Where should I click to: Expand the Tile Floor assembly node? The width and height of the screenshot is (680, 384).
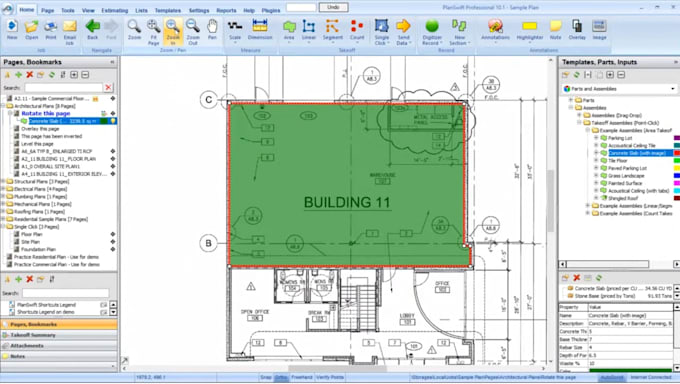tap(596, 161)
